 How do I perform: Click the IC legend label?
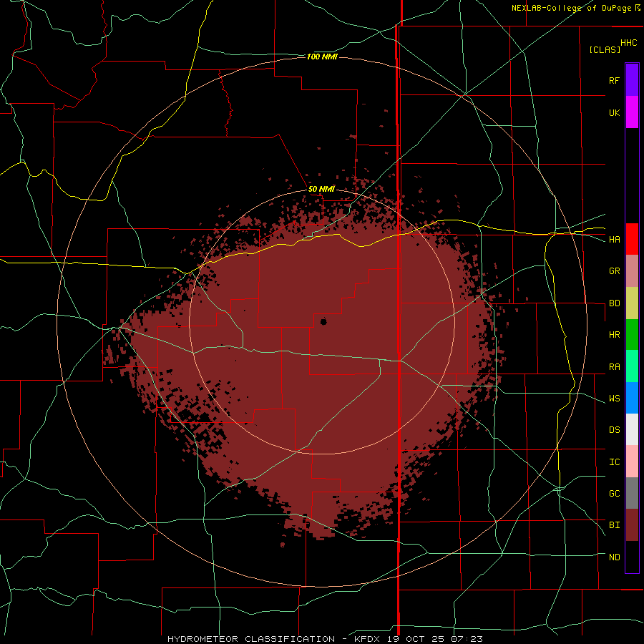point(614,462)
